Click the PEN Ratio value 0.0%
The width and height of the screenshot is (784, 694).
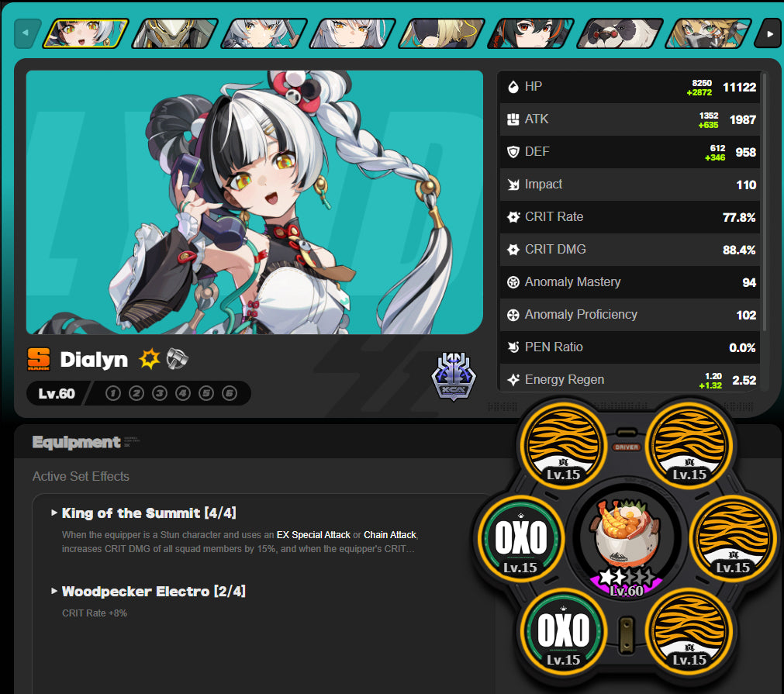point(742,347)
